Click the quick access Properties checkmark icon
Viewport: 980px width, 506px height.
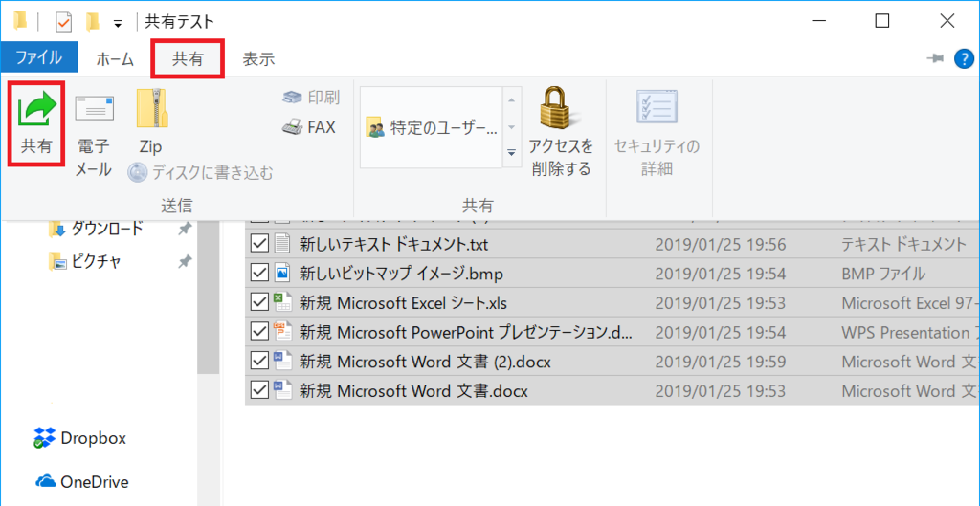tap(64, 22)
